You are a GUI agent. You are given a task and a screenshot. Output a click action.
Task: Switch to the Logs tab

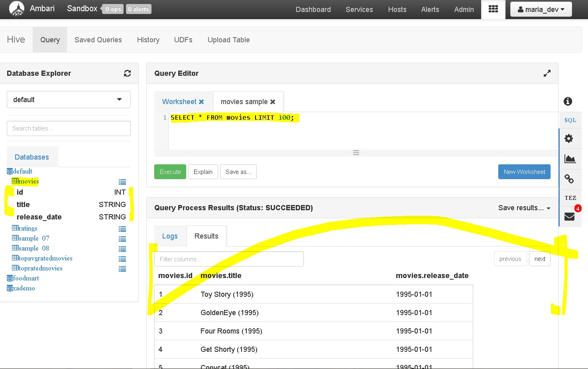pos(170,236)
